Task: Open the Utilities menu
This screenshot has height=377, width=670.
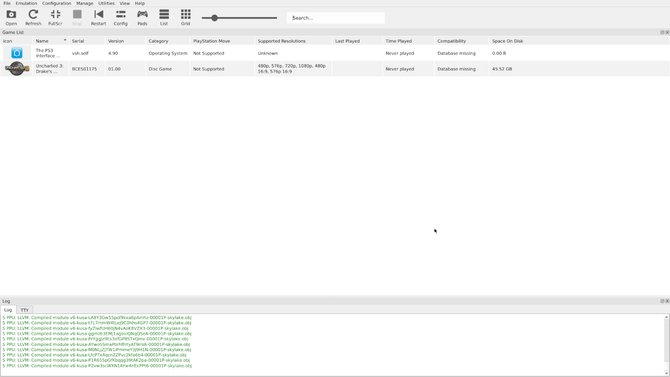Action: click(x=106, y=3)
